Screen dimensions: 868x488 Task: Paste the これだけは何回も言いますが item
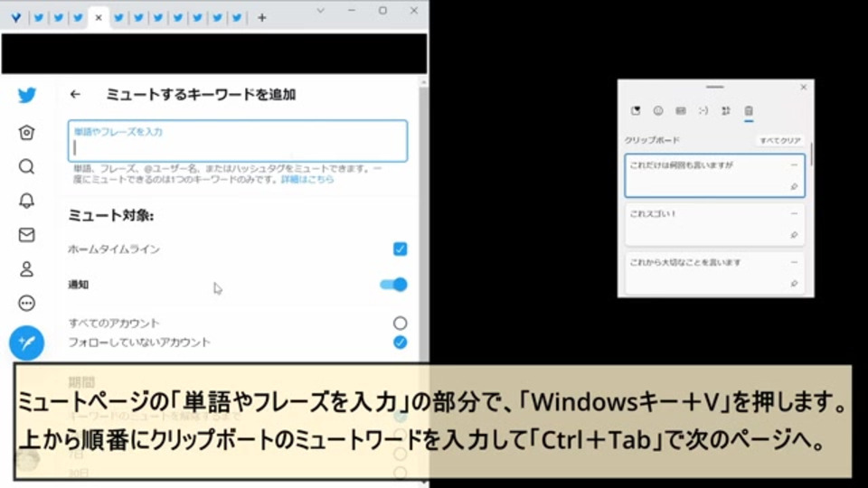click(x=714, y=176)
